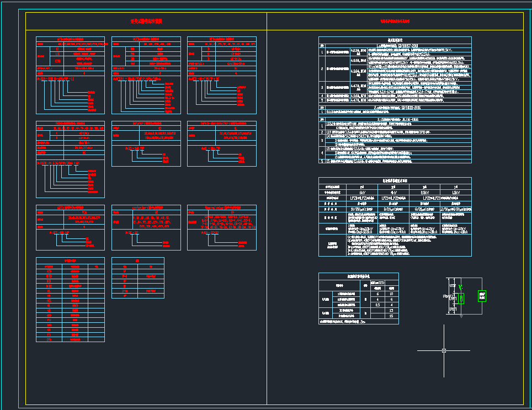Select the MCCB table title

pyautogui.click(x=146, y=39)
